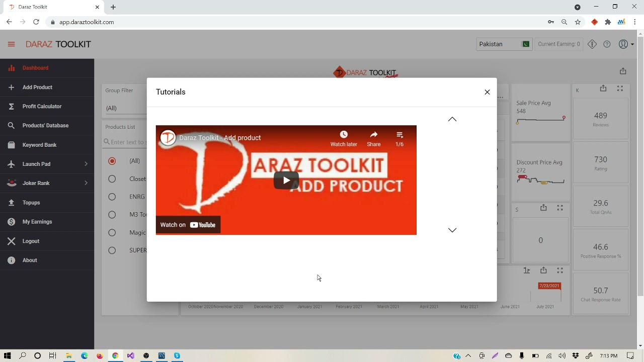Select the Closet product radio button

point(112,179)
